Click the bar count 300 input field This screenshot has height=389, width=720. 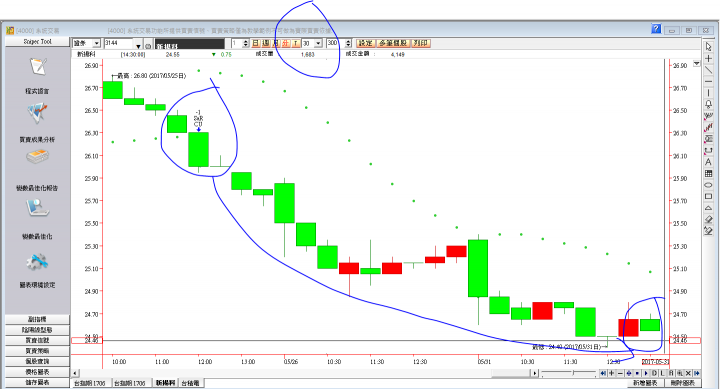(335, 43)
